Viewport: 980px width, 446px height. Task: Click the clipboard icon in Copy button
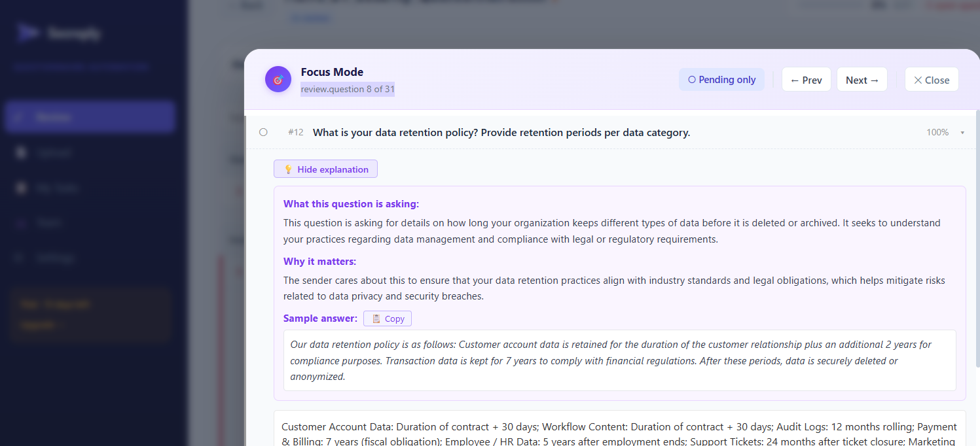[x=376, y=318]
